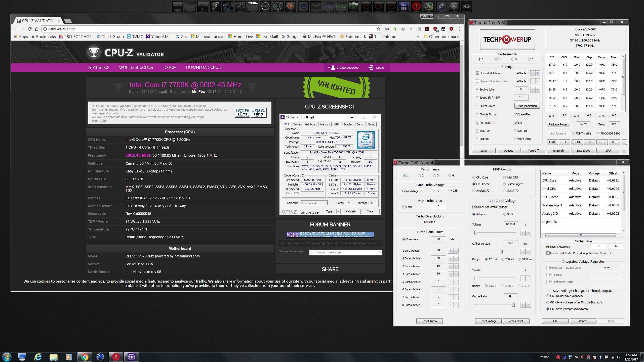This screenshot has height=362, width=644.
Task: Select the Static voltage radio button
Action: tap(505, 214)
